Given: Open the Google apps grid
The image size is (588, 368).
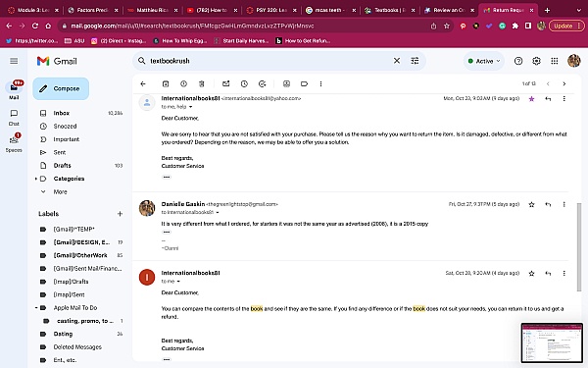Looking at the screenshot, I should (555, 61).
